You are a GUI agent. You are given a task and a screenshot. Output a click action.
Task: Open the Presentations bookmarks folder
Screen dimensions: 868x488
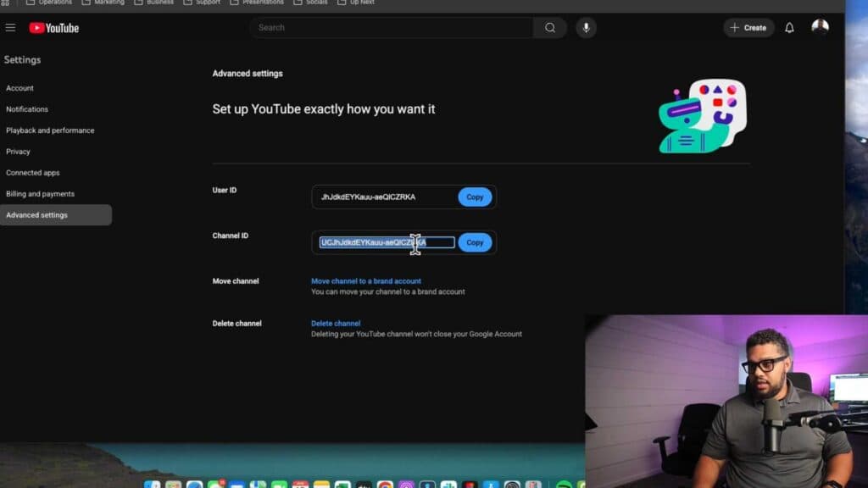point(257,3)
